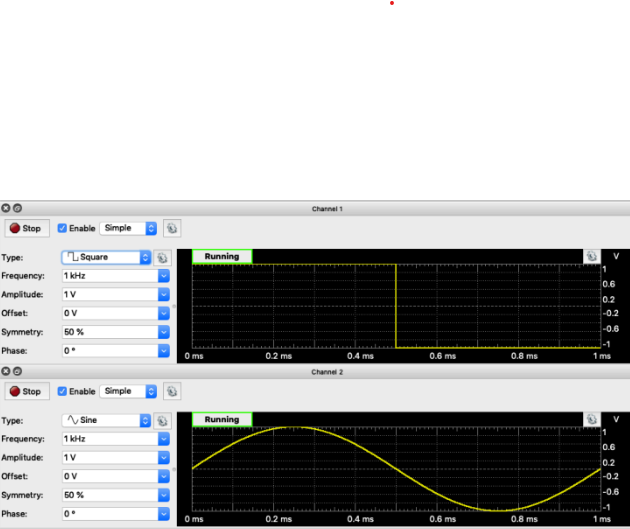Viewport: 630px width, 529px height.
Task: Edit Channel 2 Amplitude field 1 V
Action: click(x=110, y=458)
